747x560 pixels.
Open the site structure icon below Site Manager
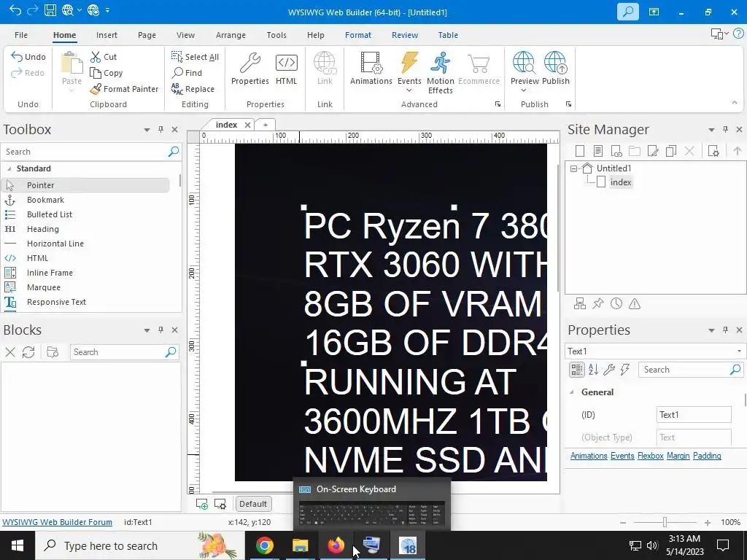point(580,304)
